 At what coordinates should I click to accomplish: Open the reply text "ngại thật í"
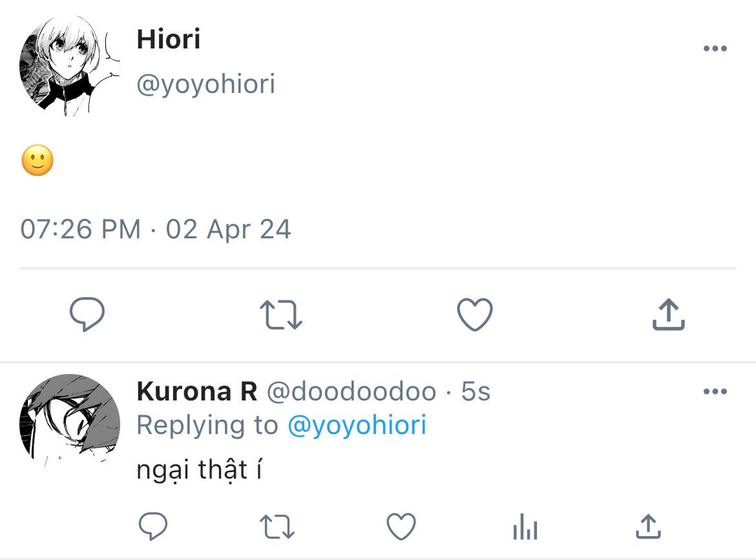(x=199, y=470)
